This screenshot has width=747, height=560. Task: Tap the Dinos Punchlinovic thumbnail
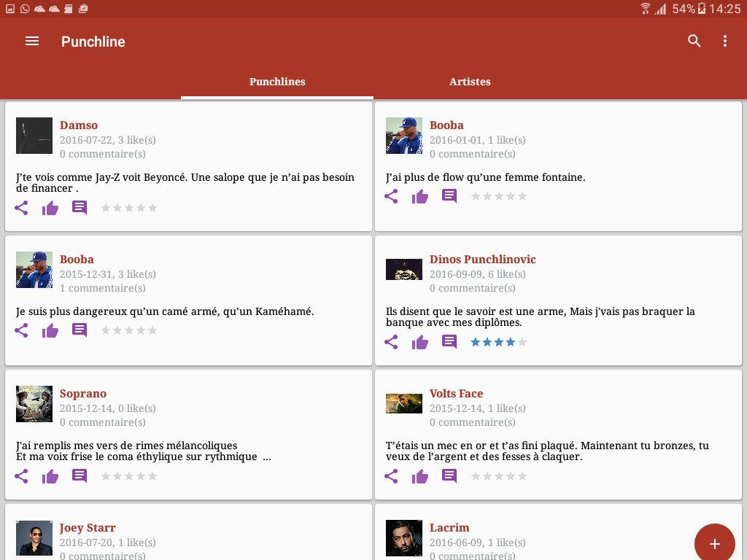404,270
